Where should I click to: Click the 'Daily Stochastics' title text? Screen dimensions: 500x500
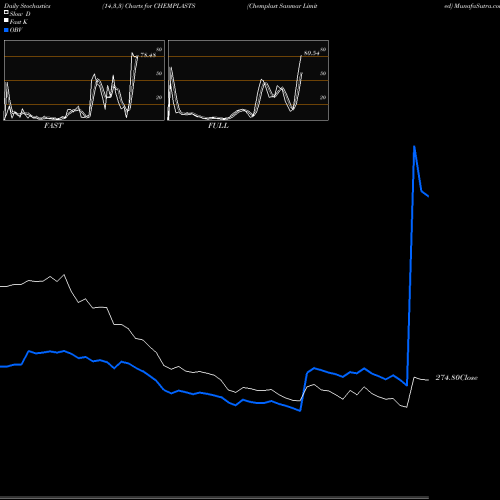click(x=27, y=6)
